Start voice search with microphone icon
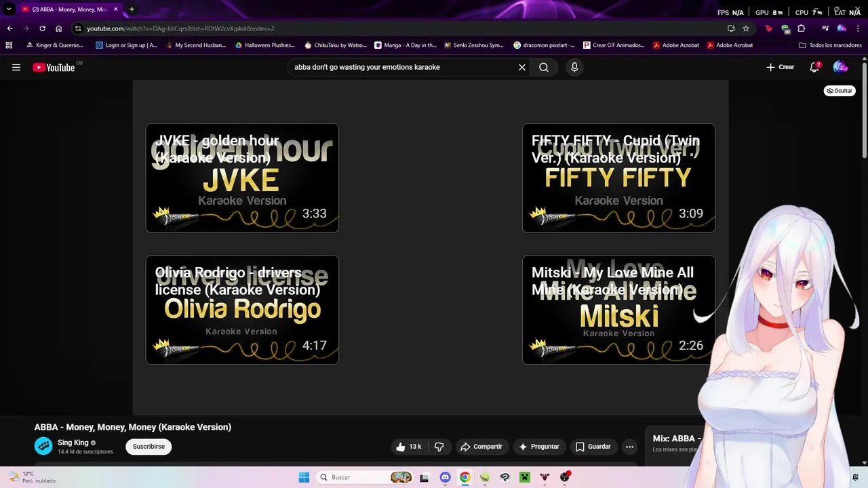868x488 pixels. (574, 67)
